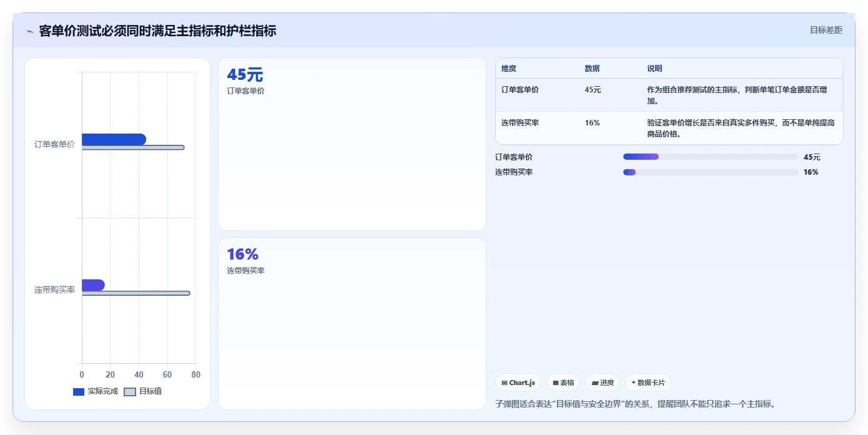Click the 16% cell in the table

592,123
